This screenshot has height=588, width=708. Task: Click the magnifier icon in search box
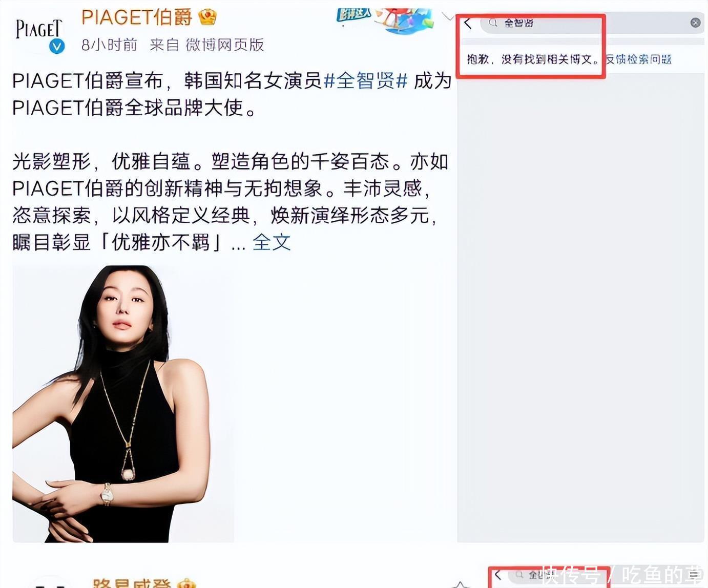(x=493, y=23)
